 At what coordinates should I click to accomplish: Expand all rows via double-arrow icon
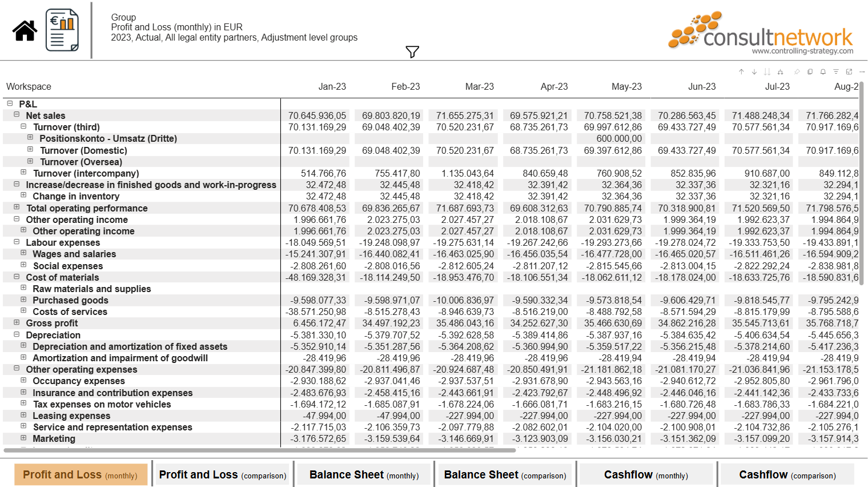click(767, 71)
